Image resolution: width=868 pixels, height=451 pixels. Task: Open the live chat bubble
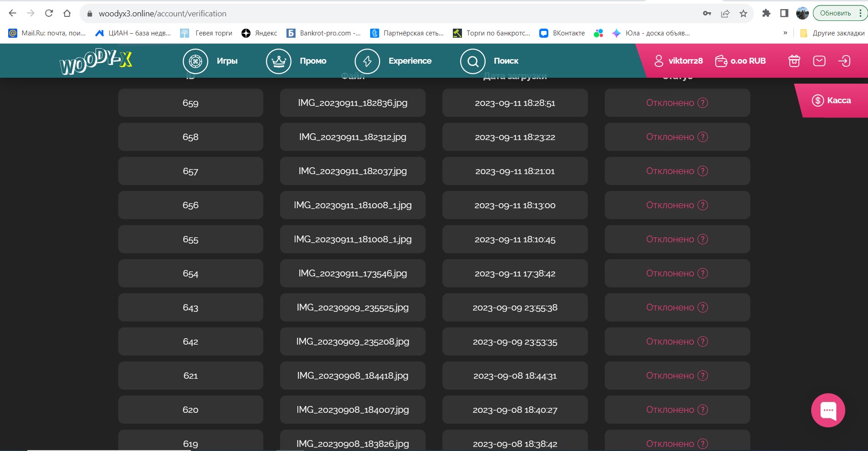tap(828, 410)
